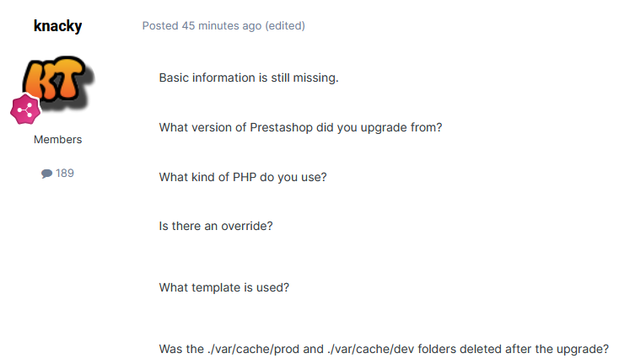Image resolution: width=619 pixels, height=364 pixels.
Task: Click the '(edited)' label in post header
Action: (x=285, y=26)
